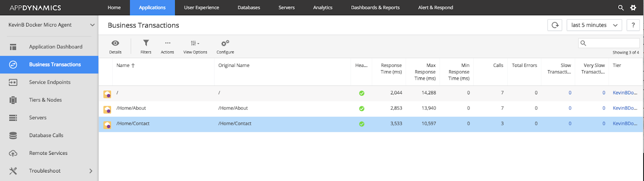Screen dimensions: 644x181
Task: Expand the Troubleshoot submenu chevron
Action: (x=91, y=171)
